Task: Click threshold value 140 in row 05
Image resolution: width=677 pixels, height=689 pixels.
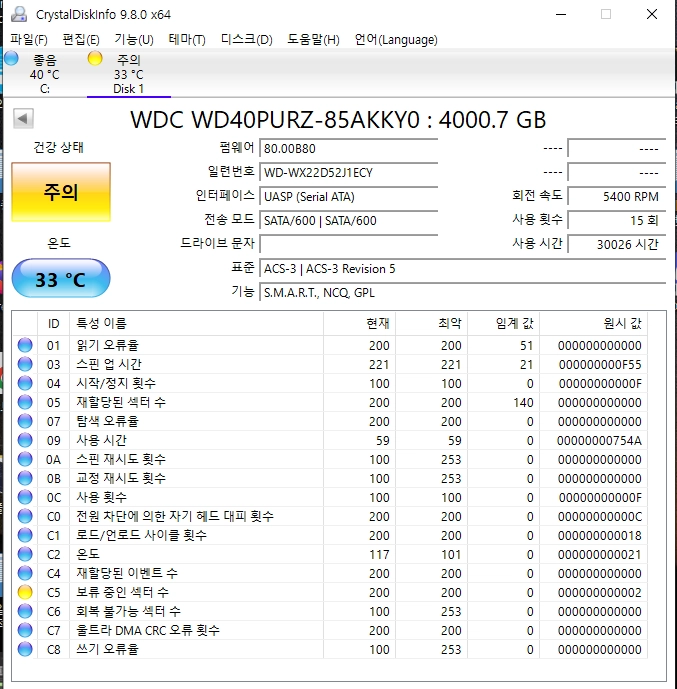Action: (x=523, y=403)
